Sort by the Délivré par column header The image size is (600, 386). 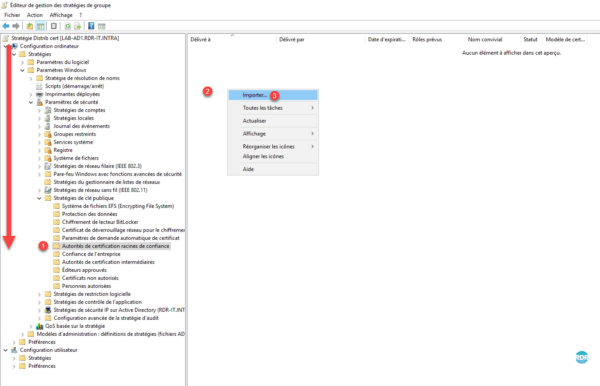(x=321, y=39)
